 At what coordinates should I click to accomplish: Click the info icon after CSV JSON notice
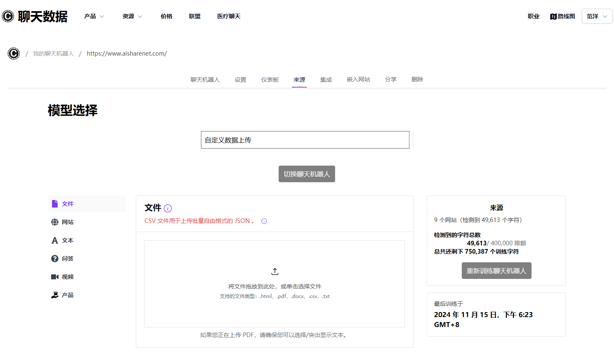point(264,221)
